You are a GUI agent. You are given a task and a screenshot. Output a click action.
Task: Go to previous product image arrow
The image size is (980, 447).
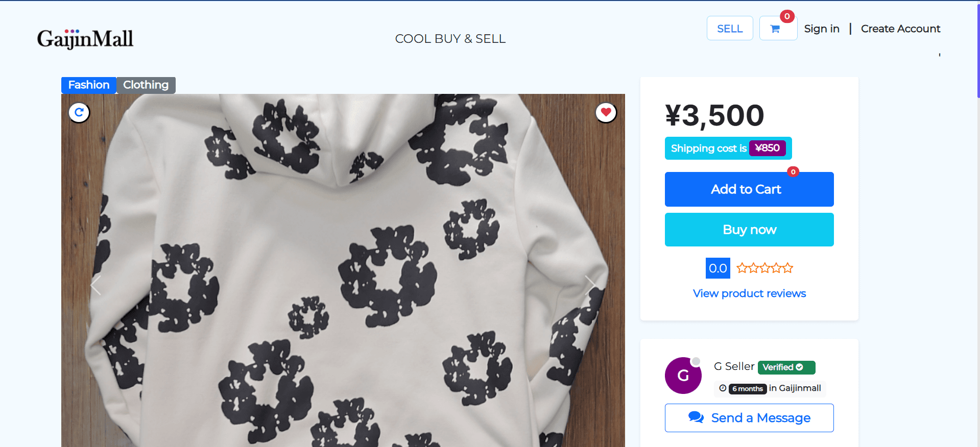95,285
